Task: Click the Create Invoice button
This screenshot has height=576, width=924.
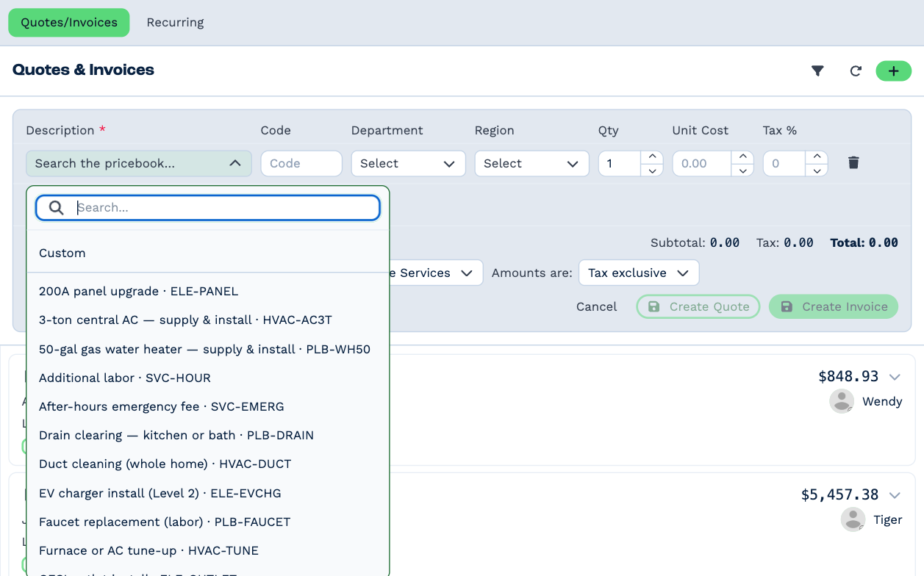Action: pos(834,306)
